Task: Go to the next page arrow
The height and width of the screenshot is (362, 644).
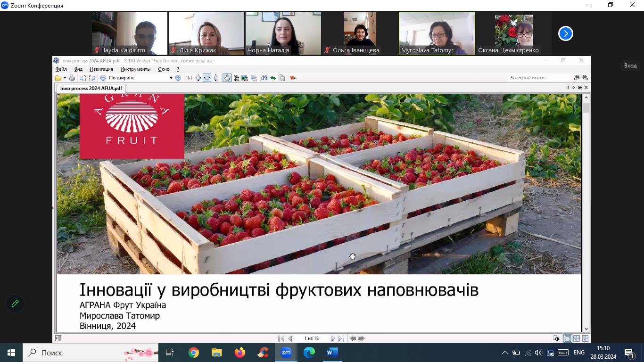Action: [x=333, y=338]
